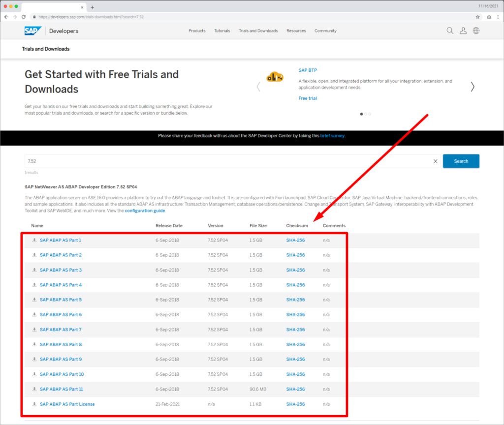The height and width of the screenshot is (425, 504).
Task: Open the user account profile icon
Action: point(463,30)
